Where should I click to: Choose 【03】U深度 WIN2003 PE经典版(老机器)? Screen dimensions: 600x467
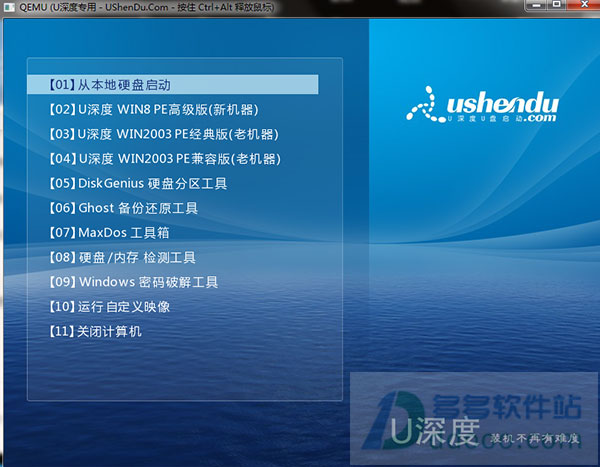coord(164,134)
